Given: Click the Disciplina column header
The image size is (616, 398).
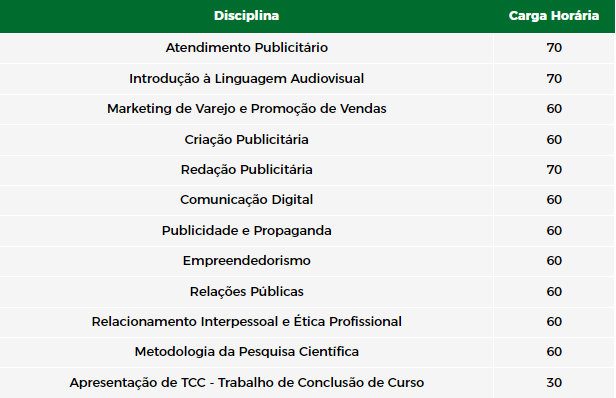Looking at the screenshot, I should [x=246, y=16].
